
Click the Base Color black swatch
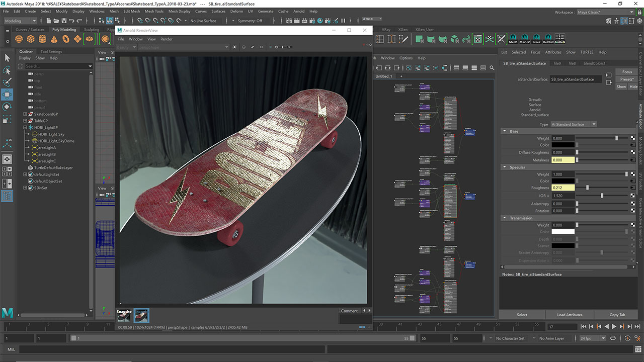point(563,145)
